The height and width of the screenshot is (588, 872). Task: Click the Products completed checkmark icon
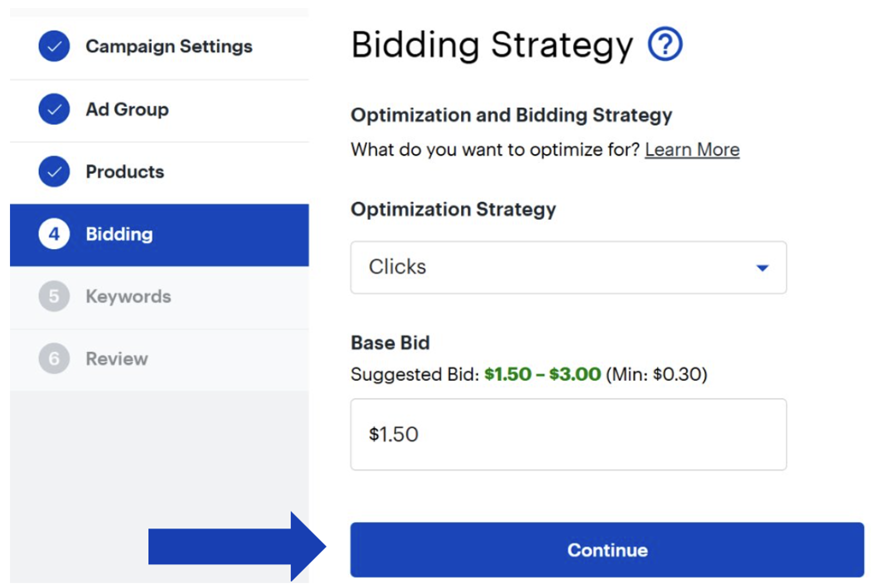pyautogui.click(x=54, y=171)
